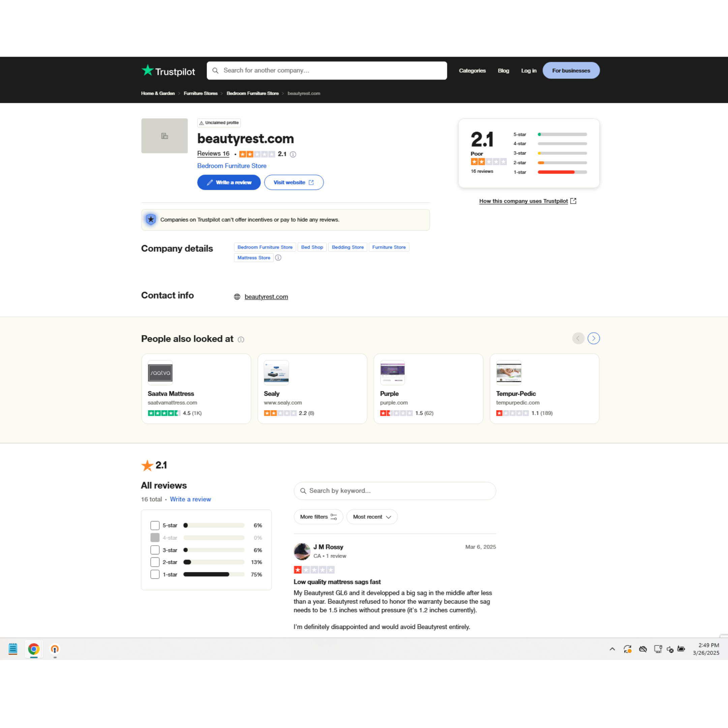The height and width of the screenshot is (728, 728).
Task: Click the blue Write a review button
Action: pos(229,182)
